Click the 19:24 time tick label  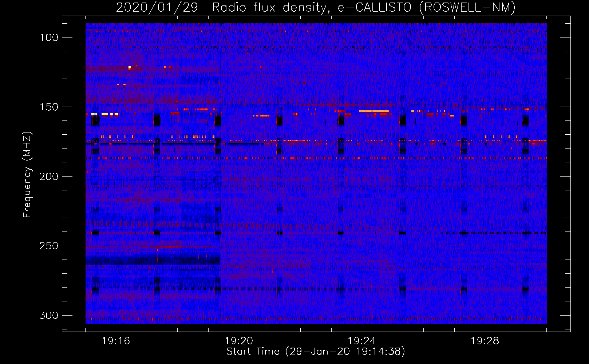[362, 341]
